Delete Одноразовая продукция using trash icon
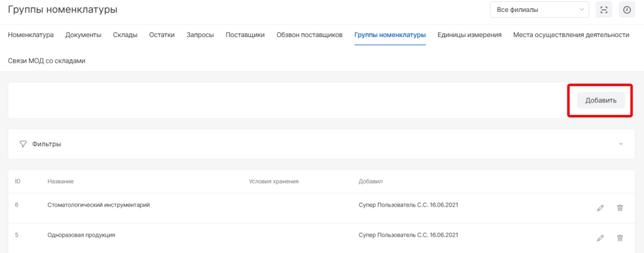Viewport: 644px width, 253px height. tap(619, 238)
